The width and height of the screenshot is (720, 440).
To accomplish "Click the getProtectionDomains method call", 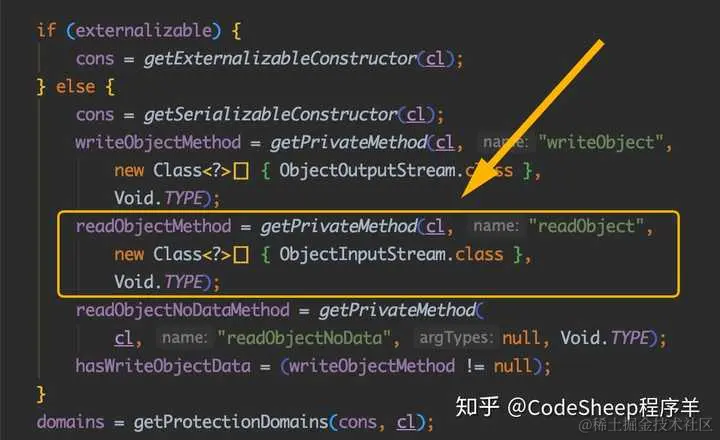I will [231, 422].
